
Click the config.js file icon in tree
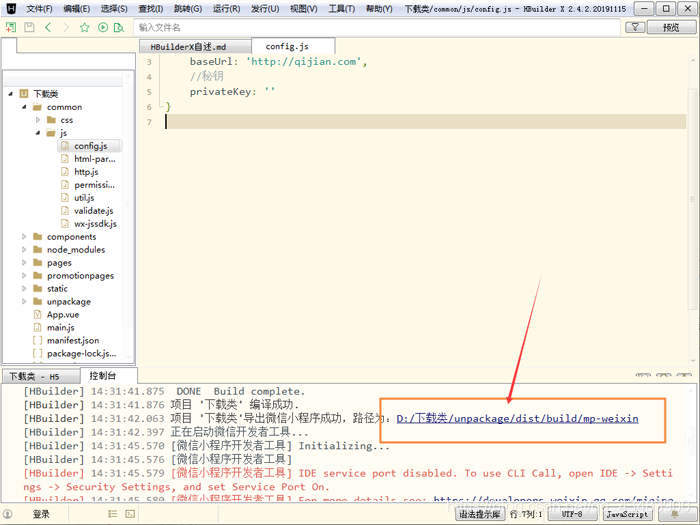click(65, 146)
